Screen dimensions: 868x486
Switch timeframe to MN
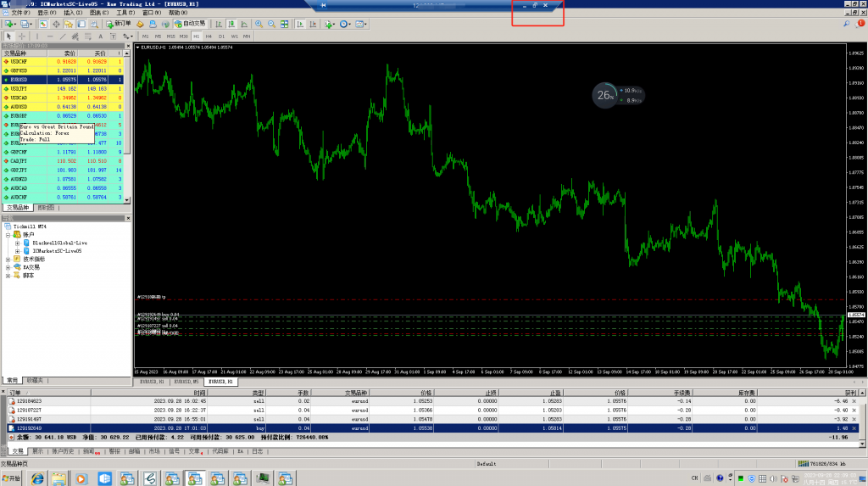pyautogui.click(x=247, y=36)
